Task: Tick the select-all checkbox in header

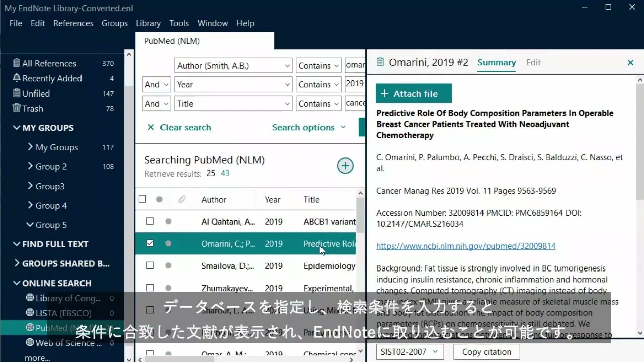Action: 142,199
